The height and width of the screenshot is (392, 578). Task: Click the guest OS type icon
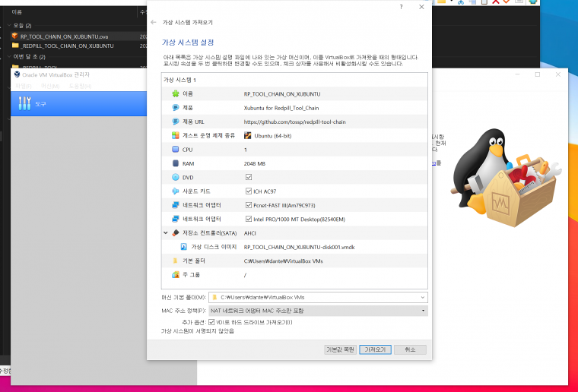point(176,135)
